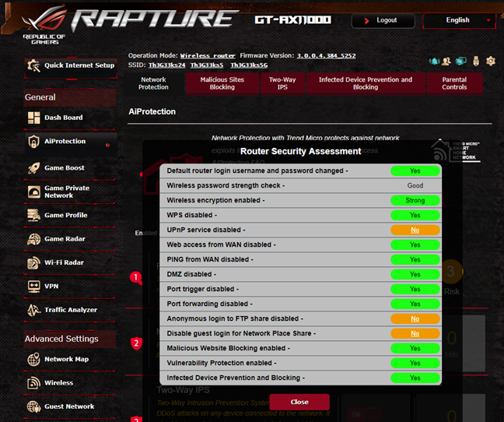The width and height of the screenshot is (504, 422).
Task: Click the Router Security Assessment title
Action: tap(300, 152)
